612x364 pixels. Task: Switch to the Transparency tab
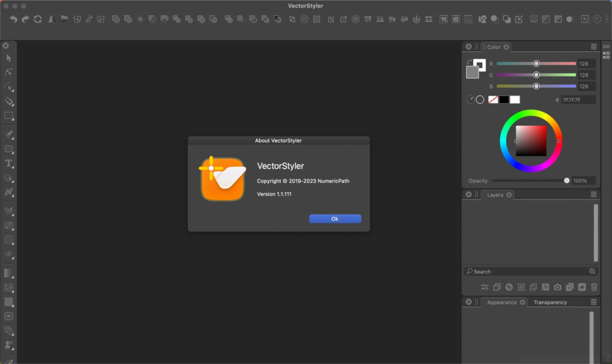[550, 302]
